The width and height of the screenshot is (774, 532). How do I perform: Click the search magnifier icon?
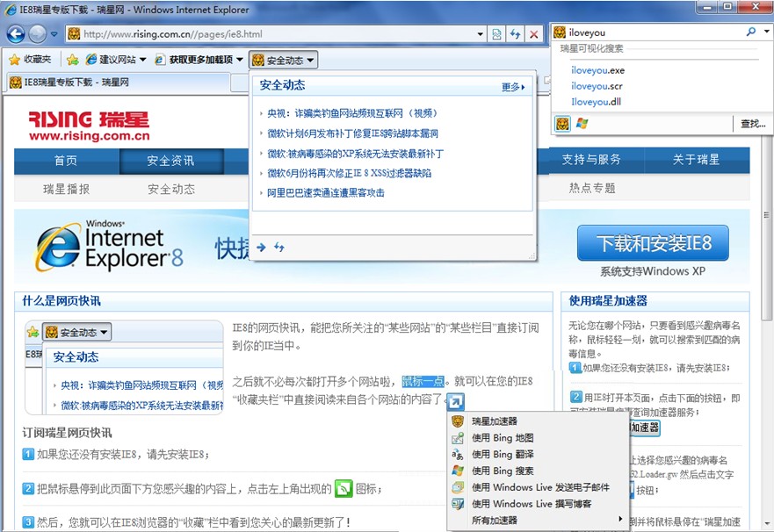(x=751, y=32)
